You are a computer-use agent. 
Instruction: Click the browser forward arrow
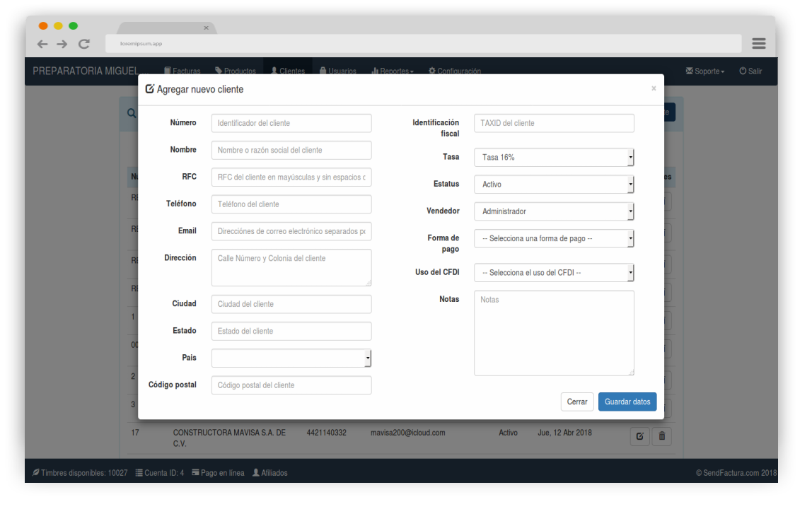tap(62, 44)
